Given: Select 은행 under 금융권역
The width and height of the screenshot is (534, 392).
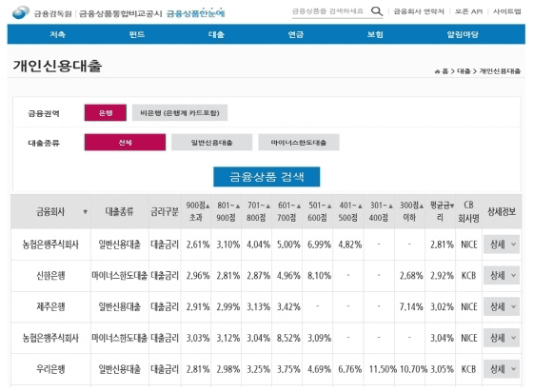Looking at the screenshot, I should 106,112.
